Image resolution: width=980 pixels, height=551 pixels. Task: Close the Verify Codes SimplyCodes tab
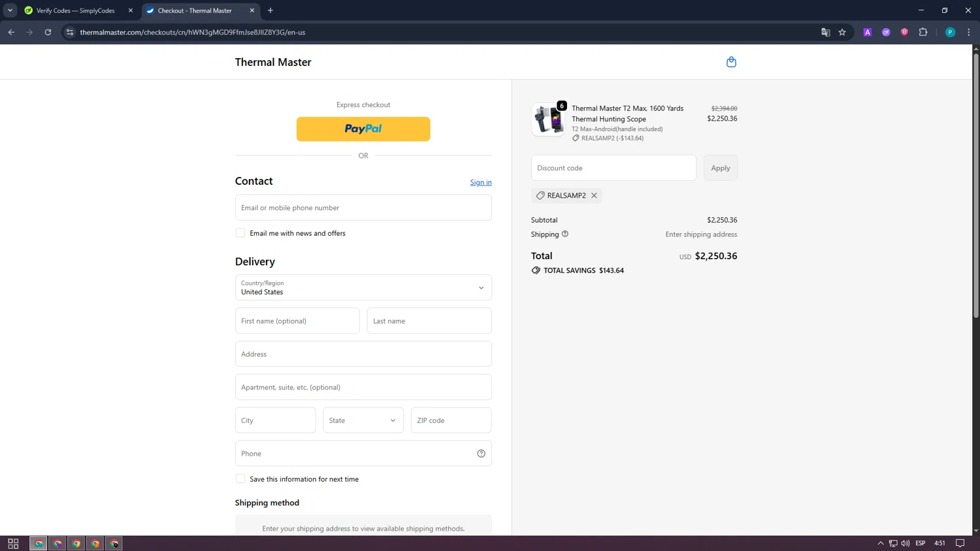click(x=131, y=10)
